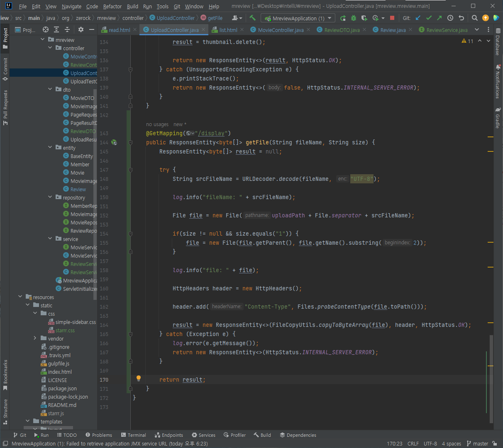The width and height of the screenshot is (503, 448).
Task: Rollback changes with undo arrow
Action: pos(461,18)
